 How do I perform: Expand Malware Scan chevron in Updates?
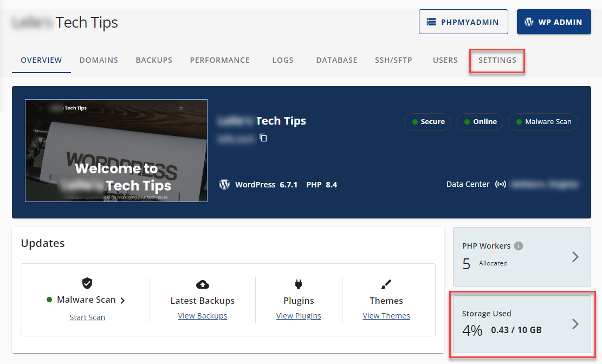coord(122,300)
